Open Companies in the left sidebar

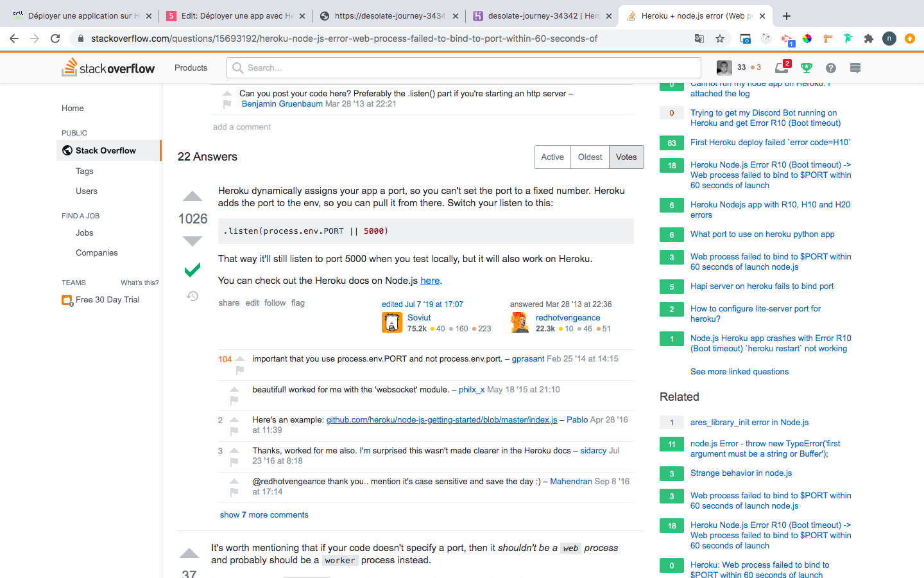(x=96, y=252)
